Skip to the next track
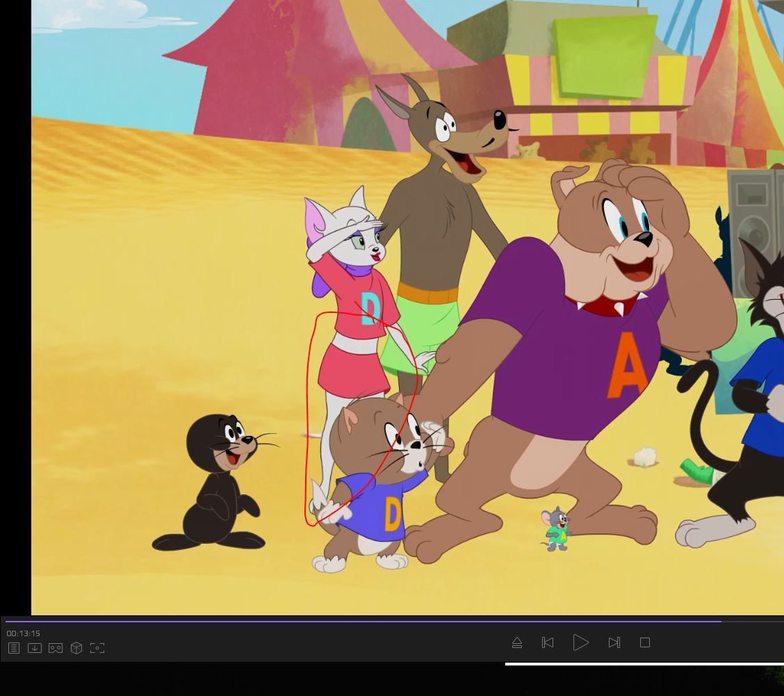The height and width of the screenshot is (696, 784). pos(614,642)
